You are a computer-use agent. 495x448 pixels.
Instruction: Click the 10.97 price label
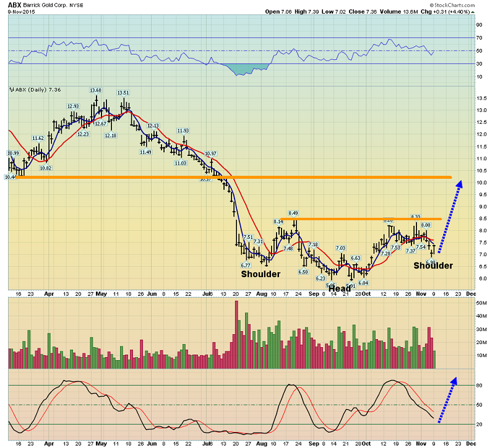point(210,153)
